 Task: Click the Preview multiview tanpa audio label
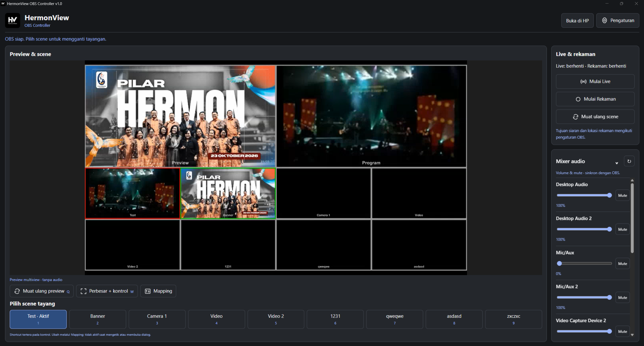point(36,280)
